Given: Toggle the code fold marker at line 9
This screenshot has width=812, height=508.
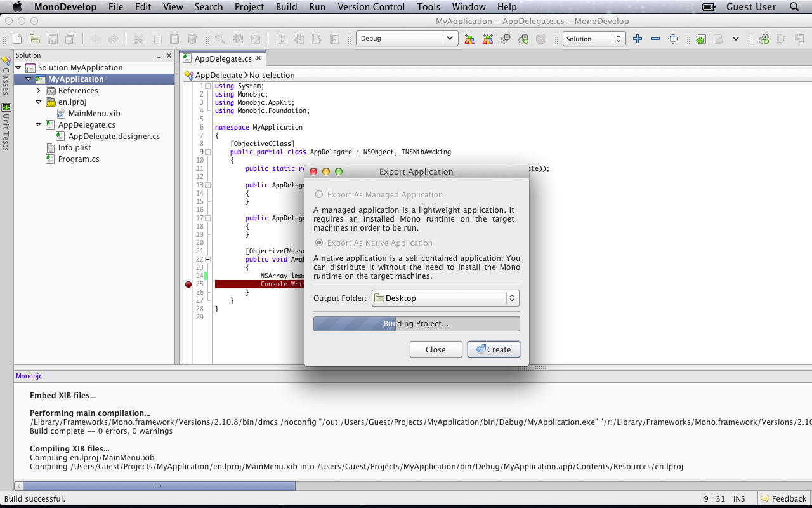Looking at the screenshot, I should point(208,152).
